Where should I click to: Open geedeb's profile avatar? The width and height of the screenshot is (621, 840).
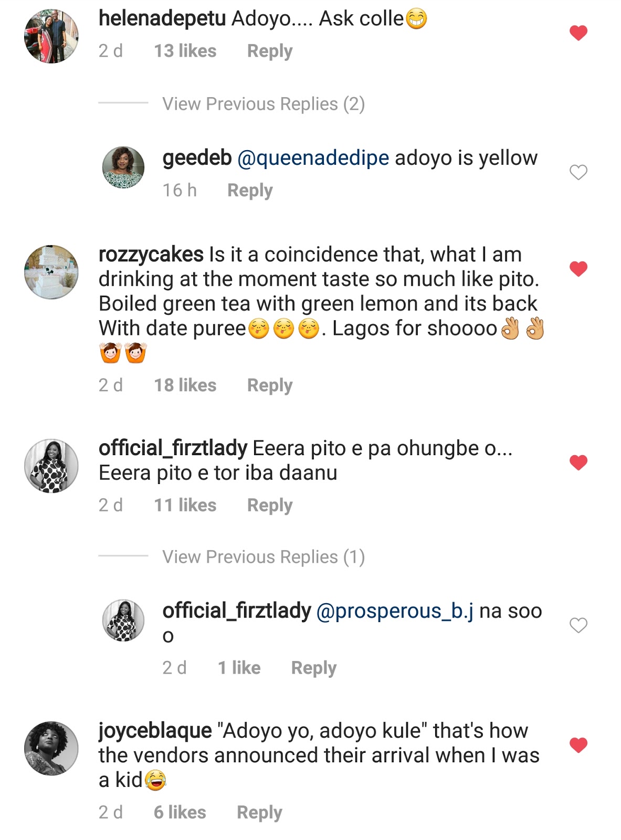[x=123, y=167]
